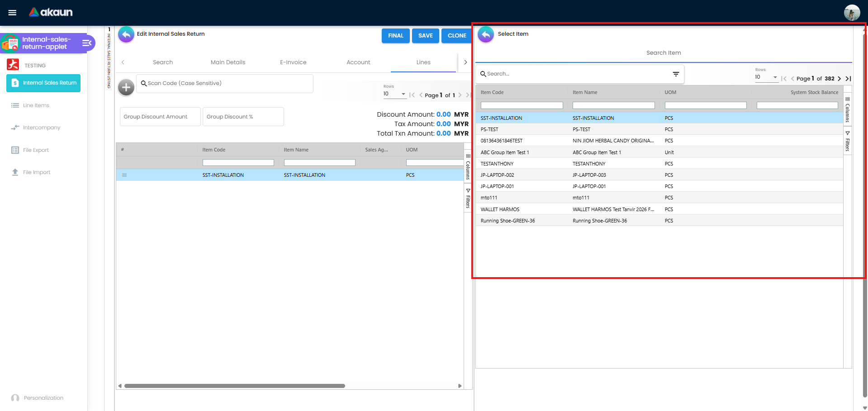Click the akaun logo in the header
868x411 pixels.
point(50,12)
